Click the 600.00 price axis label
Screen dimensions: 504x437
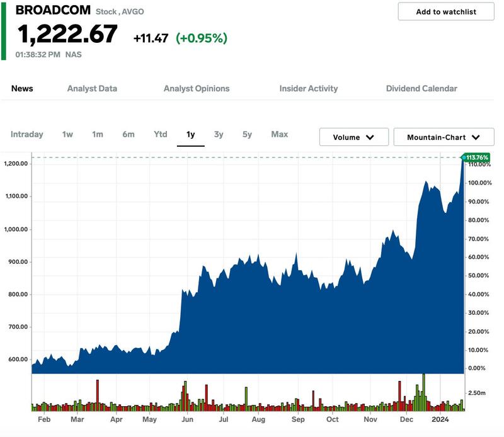[x=18, y=360]
